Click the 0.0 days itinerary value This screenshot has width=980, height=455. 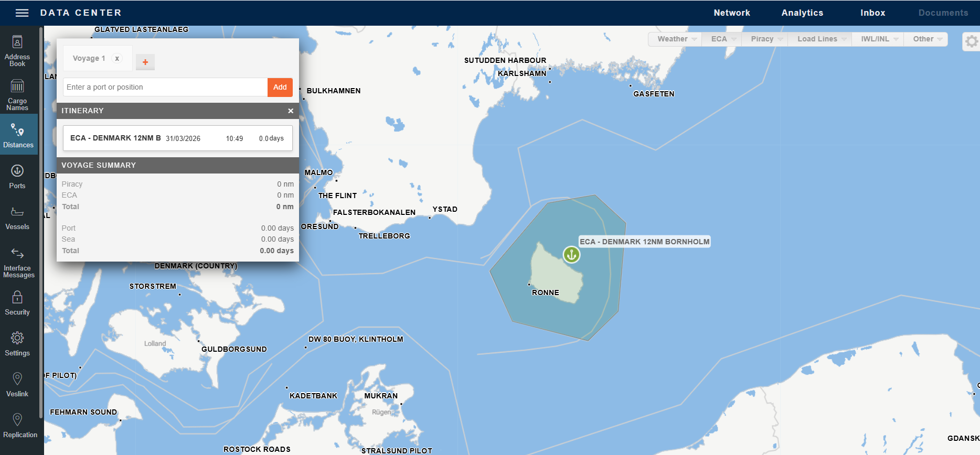271,138
